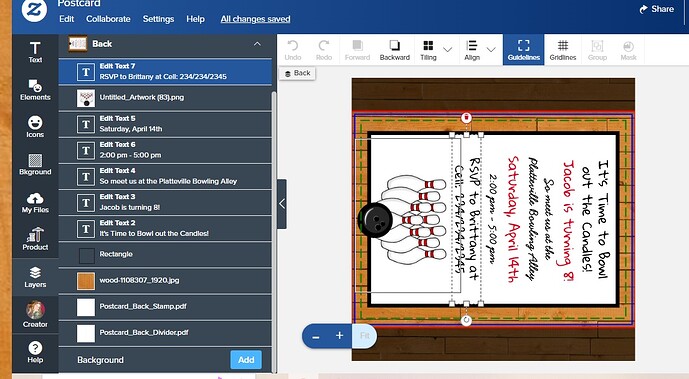Click the wood image layer thumbnail
The image size is (689, 379).
click(x=86, y=281)
